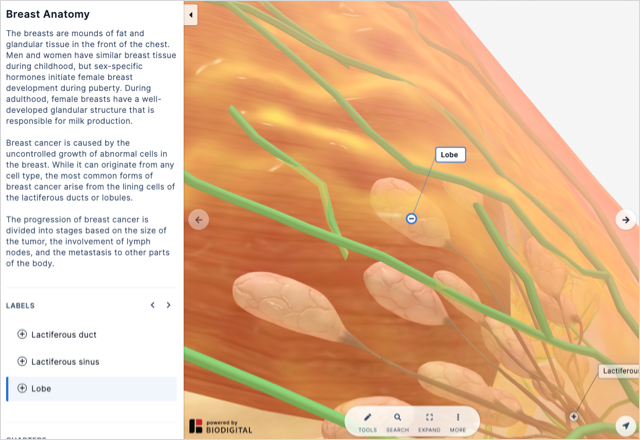Click the BioDigital logo
The image size is (640, 440).
[x=221, y=426]
